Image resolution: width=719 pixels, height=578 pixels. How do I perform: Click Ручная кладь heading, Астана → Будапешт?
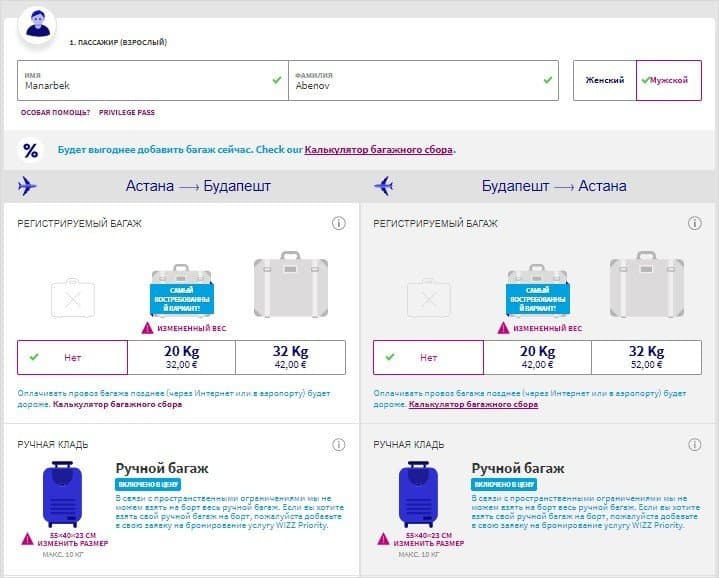click(53, 445)
